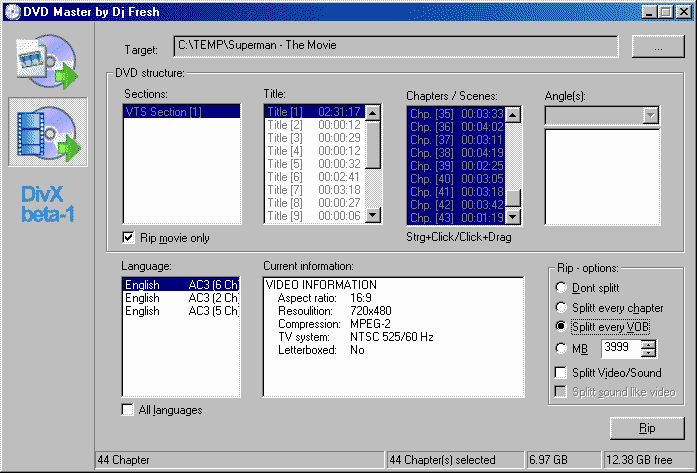Select Title [7] 00:03:18
697x473 pixels.
pyautogui.click(x=315, y=190)
